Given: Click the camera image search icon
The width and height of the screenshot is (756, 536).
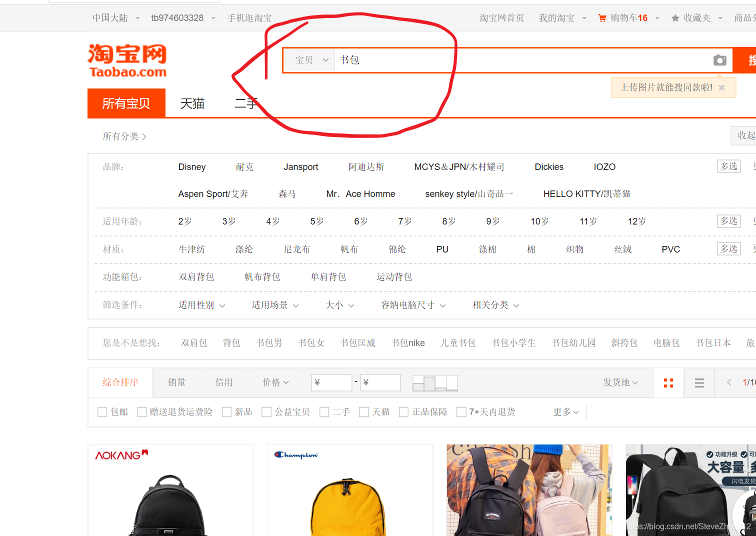Looking at the screenshot, I should coord(719,60).
